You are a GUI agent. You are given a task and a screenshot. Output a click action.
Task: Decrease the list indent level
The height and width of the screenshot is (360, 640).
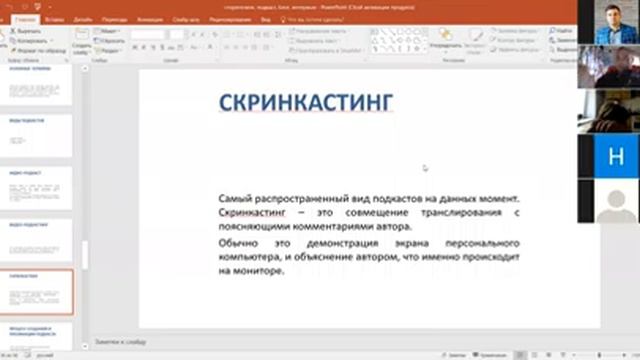[257, 36]
